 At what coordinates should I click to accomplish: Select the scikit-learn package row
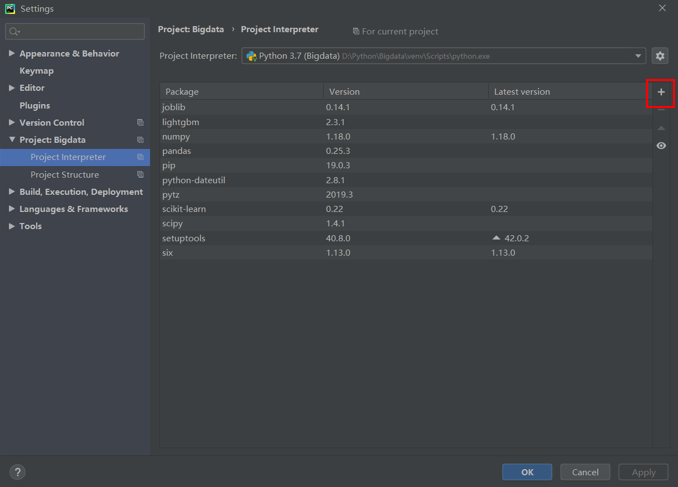tap(406, 209)
